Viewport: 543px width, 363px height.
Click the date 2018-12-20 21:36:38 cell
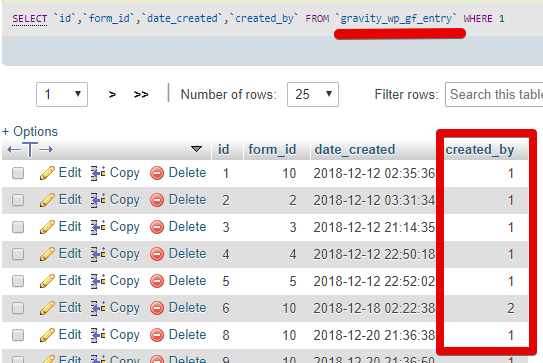point(374,335)
